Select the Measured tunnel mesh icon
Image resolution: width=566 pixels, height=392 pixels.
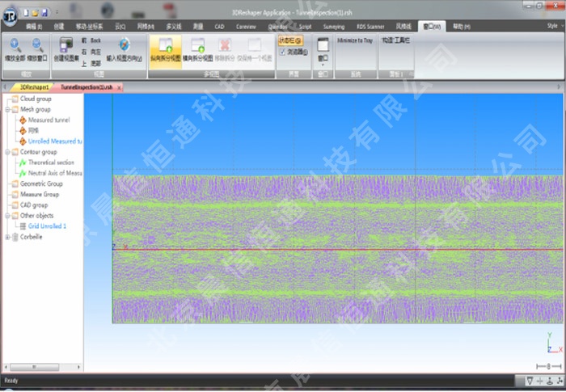pyautogui.click(x=23, y=120)
